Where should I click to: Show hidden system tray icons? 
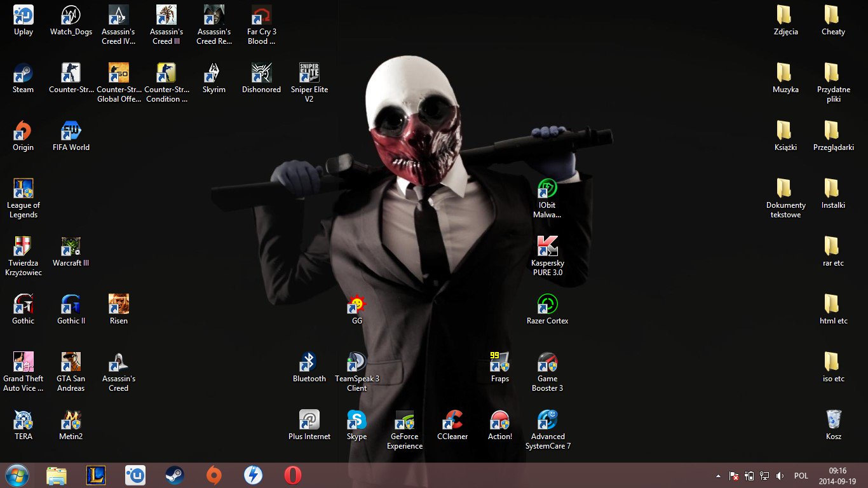718,476
